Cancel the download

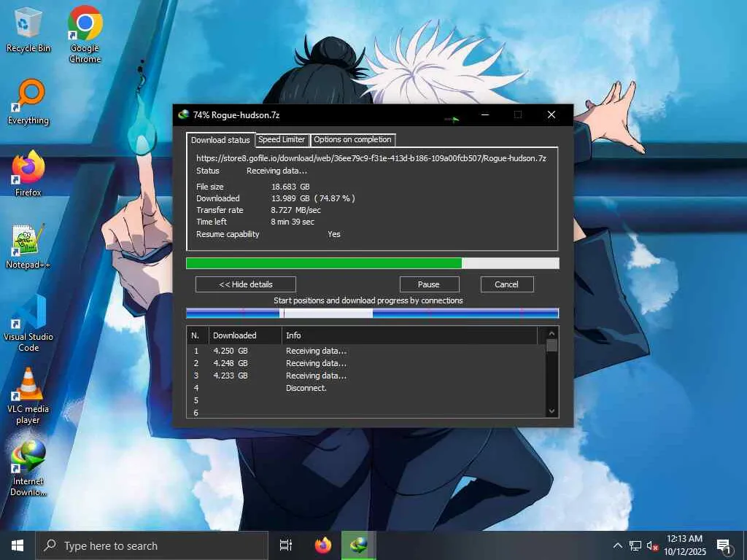point(507,284)
